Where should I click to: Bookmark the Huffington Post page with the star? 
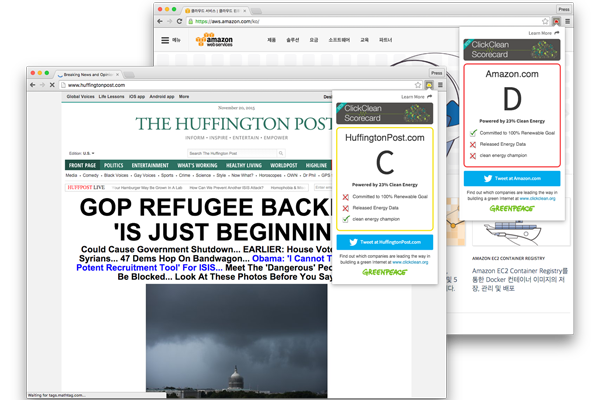point(418,85)
